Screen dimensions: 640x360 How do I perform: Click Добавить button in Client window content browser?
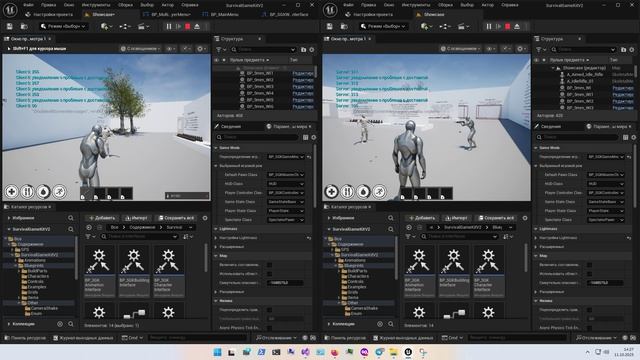(102, 218)
